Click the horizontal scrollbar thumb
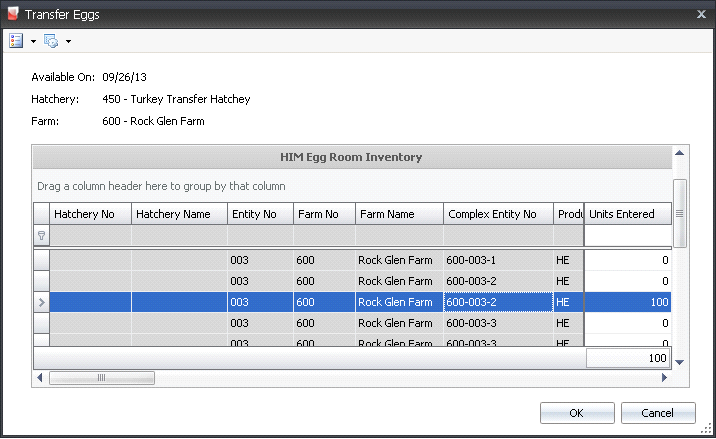 pyautogui.click(x=99, y=378)
